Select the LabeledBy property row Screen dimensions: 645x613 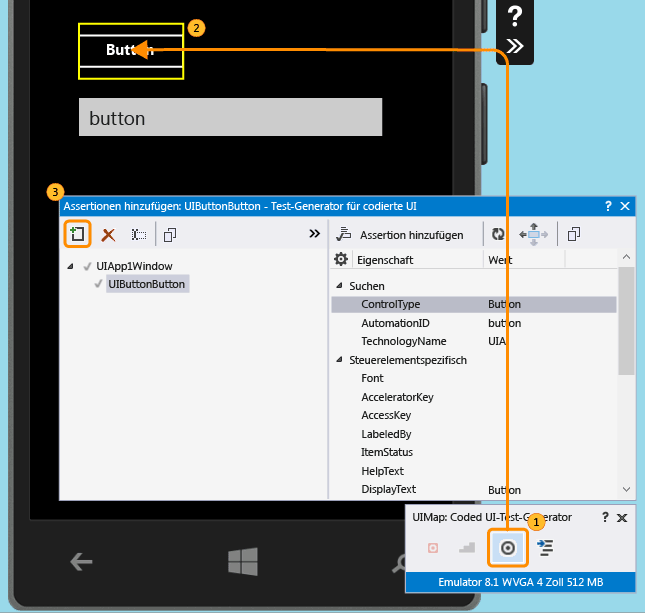[474, 434]
